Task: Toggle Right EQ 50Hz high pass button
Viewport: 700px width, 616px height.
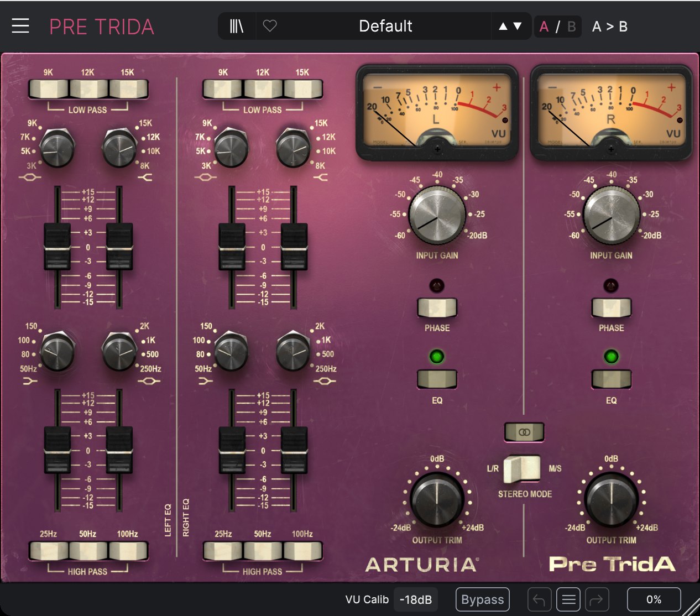Action: click(263, 551)
